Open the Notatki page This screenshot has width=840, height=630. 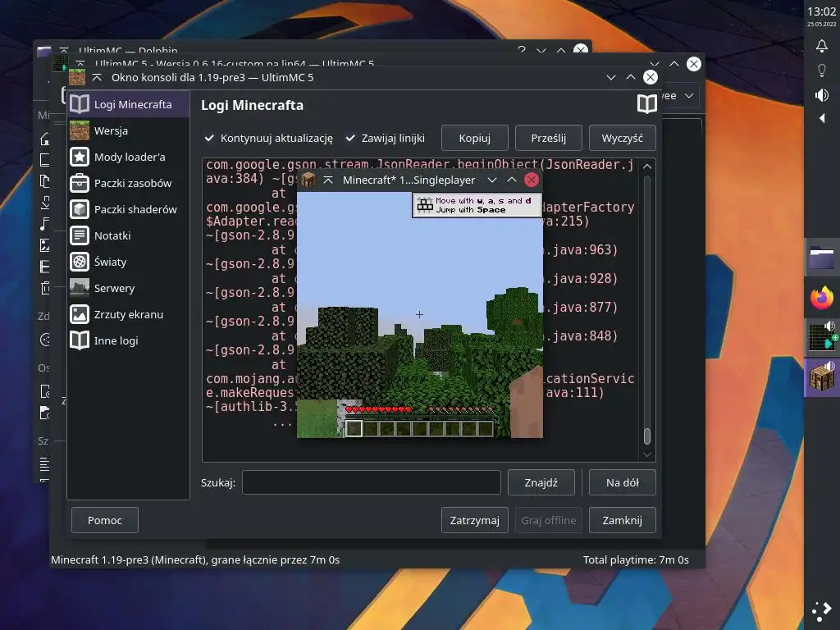(x=128, y=235)
